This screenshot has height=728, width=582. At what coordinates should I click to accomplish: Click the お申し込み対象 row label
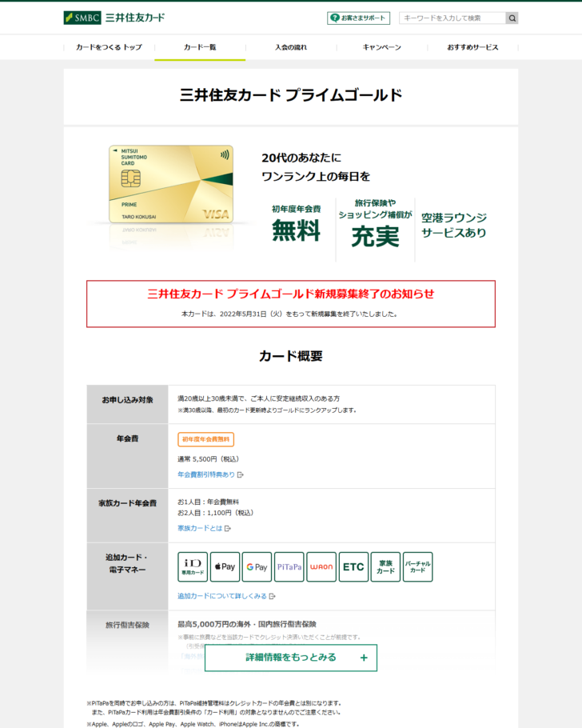coord(128,400)
